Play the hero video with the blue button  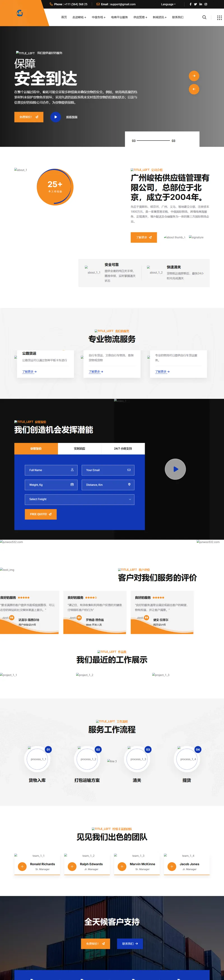(x=55, y=117)
